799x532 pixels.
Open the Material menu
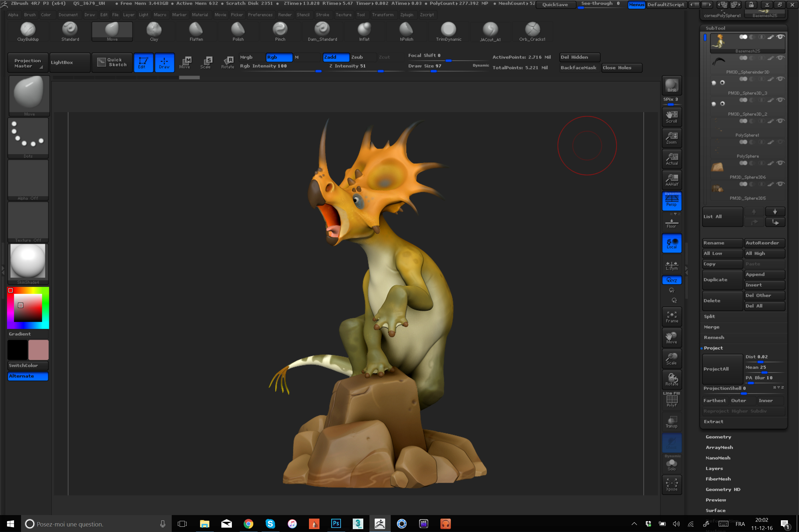coord(200,15)
